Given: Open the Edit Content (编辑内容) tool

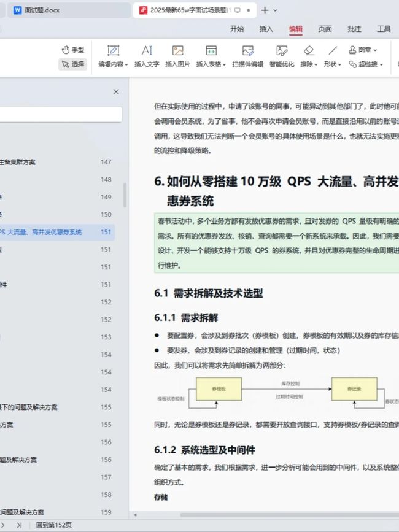Looking at the screenshot, I should coord(113,56).
